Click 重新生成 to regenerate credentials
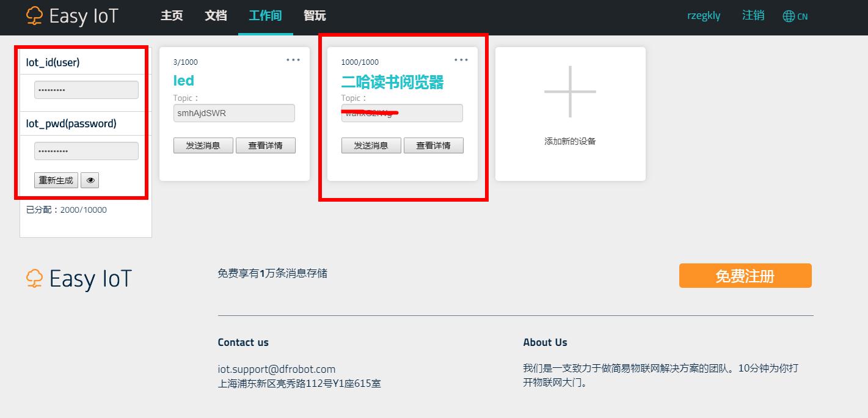Screen dimensions: 868x418 (56, 180)
